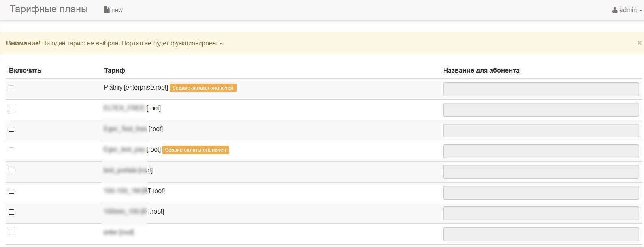Dismiss the warning alert with ×
Viewport: 644px width, 247px height.
pos(640,43)
